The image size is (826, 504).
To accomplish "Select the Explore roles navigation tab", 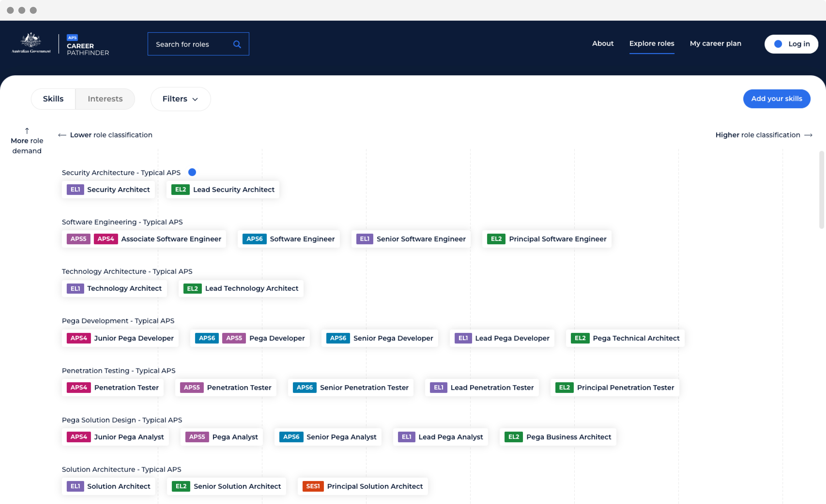I will tap(651, 44).
